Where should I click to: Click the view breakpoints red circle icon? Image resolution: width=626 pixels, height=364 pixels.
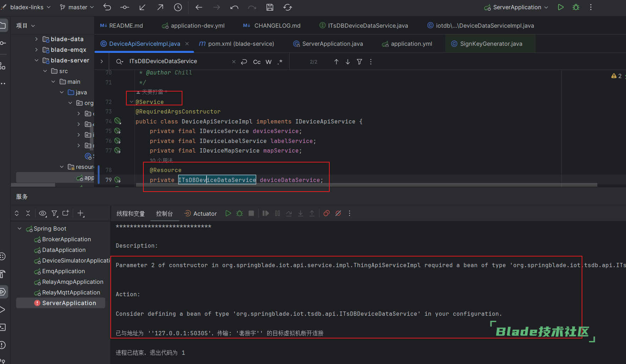coord(326,213)
